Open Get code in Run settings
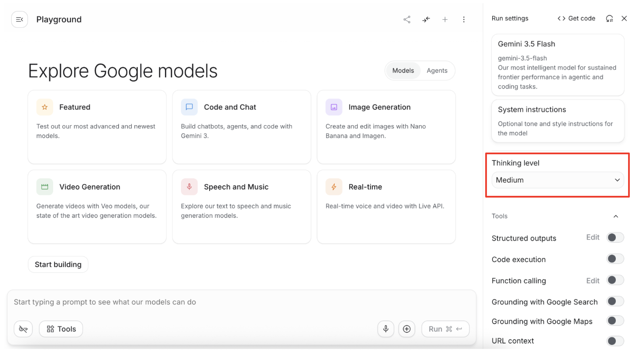Viewport: 644px width, 352px height. click(576, 18)
